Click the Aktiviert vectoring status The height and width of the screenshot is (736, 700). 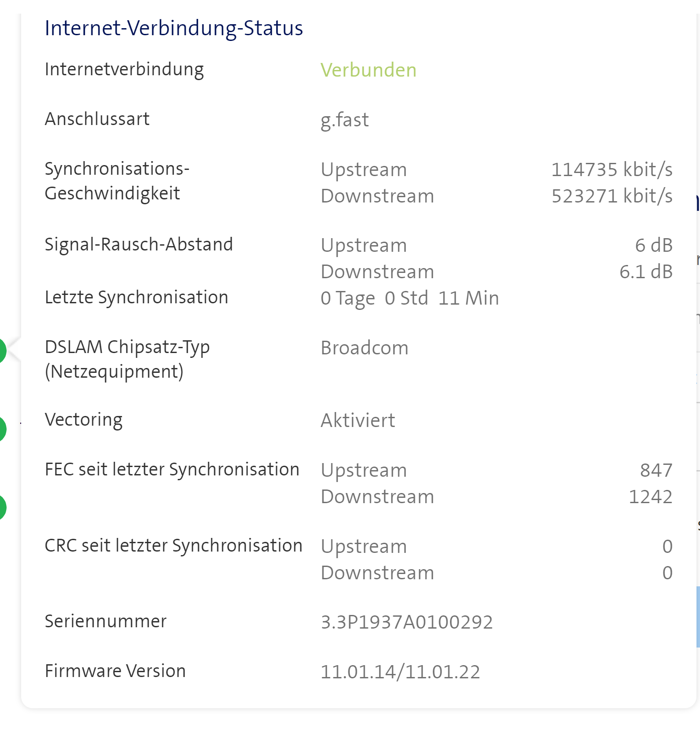(358, 420)
